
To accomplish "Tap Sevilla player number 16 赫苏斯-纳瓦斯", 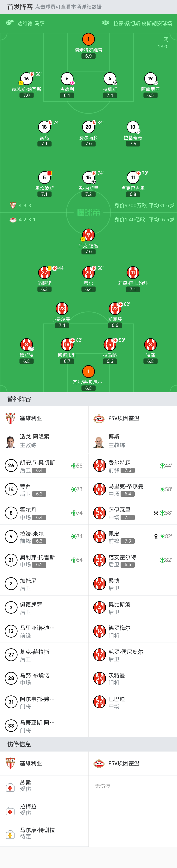I will (x=26, y=79).
